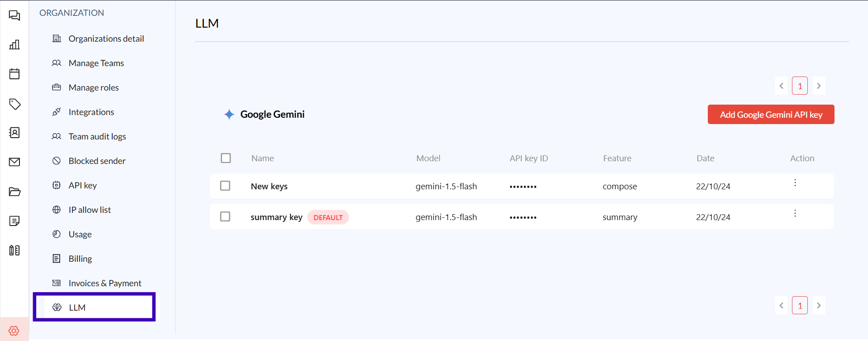Viewport: 868px width, 341px height.
Task: Tick the select-all checkbox in table header
Action: click(x=226, y=158)
